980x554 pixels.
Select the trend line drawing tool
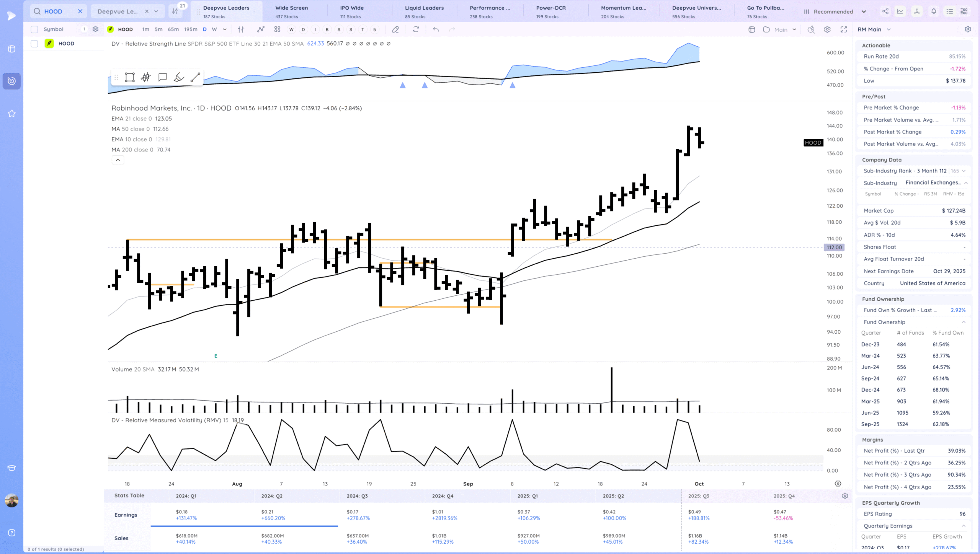point(195,77)
